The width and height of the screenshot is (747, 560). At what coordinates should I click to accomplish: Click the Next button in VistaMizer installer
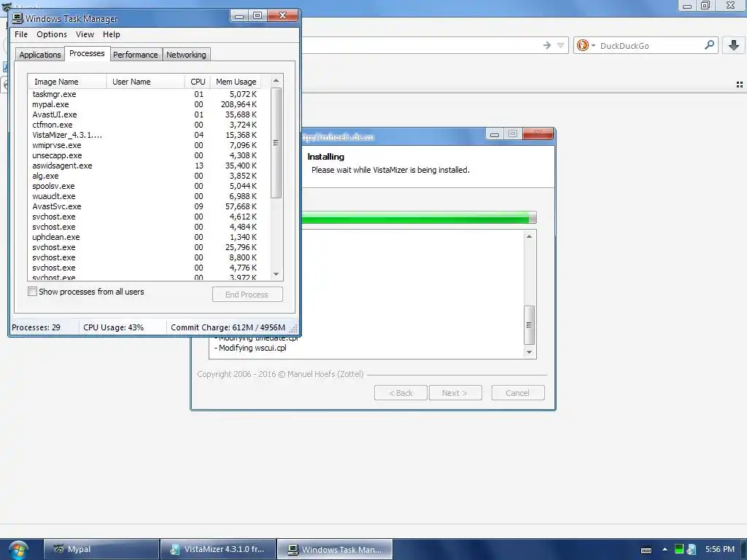tap(454, 393)
